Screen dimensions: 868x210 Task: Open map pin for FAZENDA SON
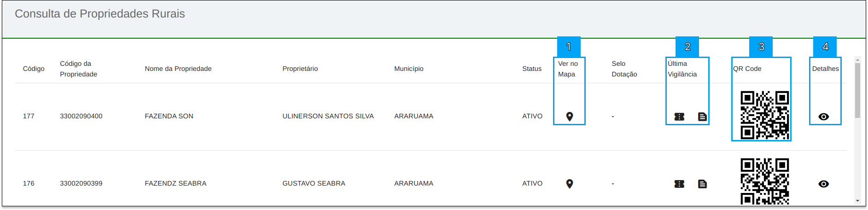(x=570, y=117)
